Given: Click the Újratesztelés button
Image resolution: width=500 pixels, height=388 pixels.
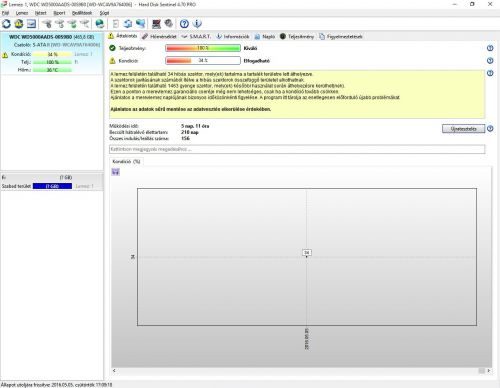Looking at the screenshot, I should click(x=463, y=129).
